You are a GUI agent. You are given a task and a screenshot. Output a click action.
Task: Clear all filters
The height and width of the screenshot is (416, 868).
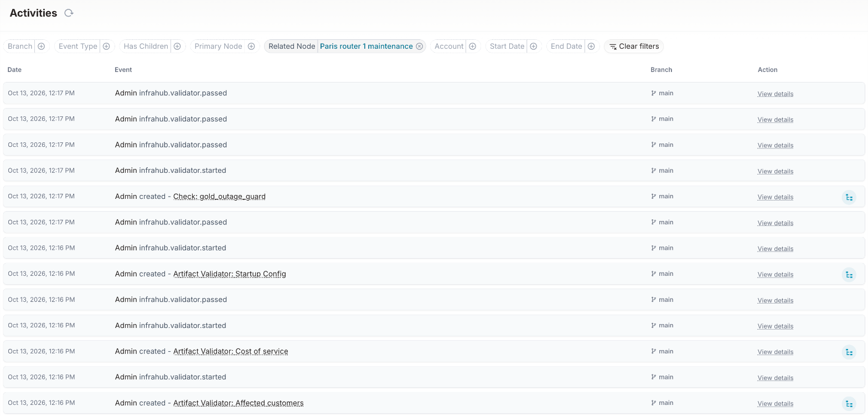pyautogui.click(x=634, y=47)
